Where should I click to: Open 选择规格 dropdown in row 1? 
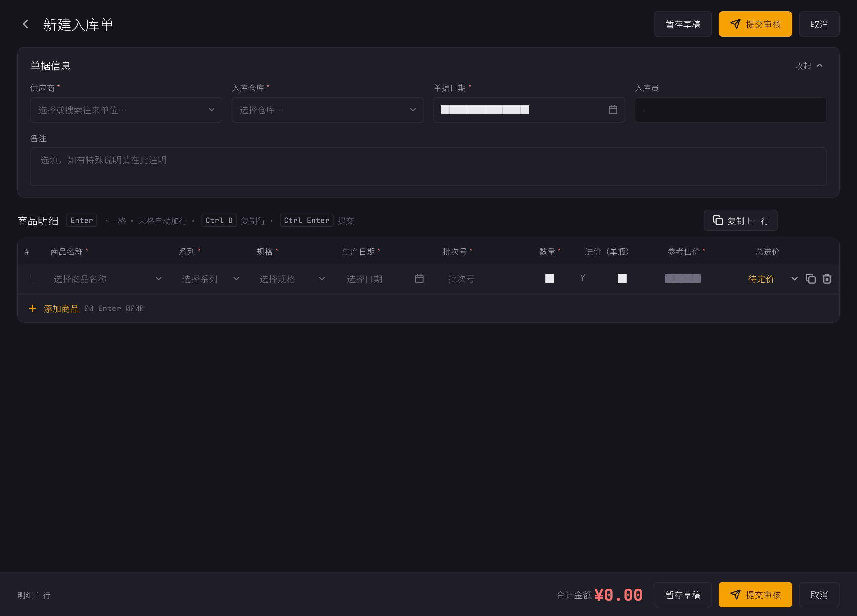[292, 279]
